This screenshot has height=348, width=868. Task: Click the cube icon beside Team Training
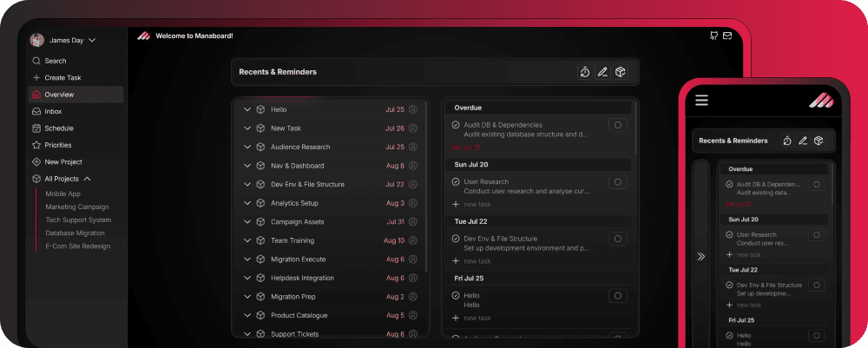(x=260, y=240)
